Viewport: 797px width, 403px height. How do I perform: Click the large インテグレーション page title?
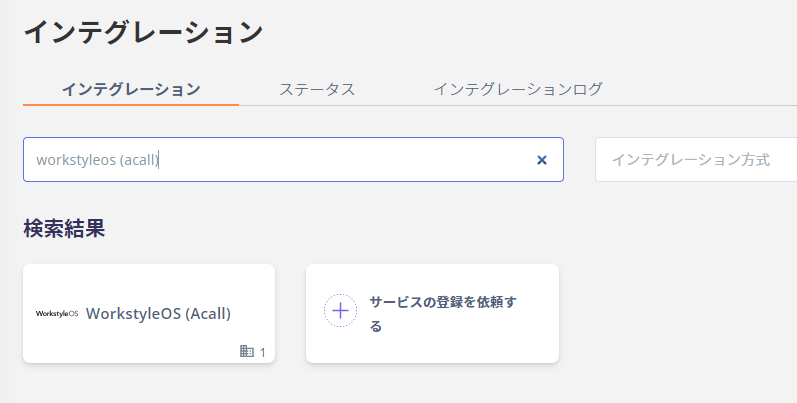coord(143,32)
